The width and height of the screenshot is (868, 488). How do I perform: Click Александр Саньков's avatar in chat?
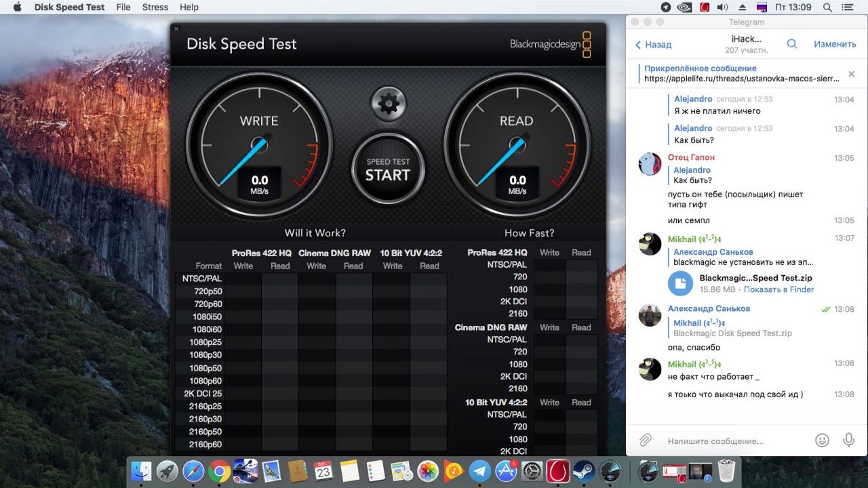pos(650,315)
